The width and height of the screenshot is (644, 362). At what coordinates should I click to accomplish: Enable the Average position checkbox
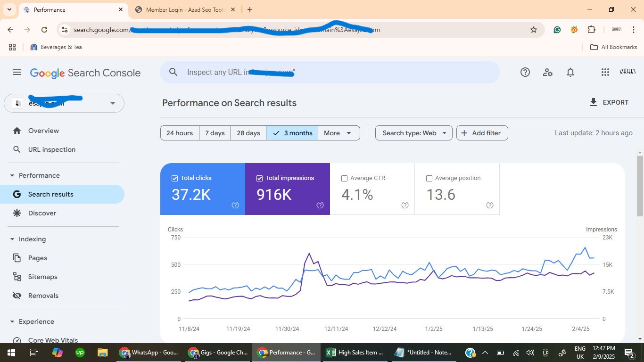[429, 178]
